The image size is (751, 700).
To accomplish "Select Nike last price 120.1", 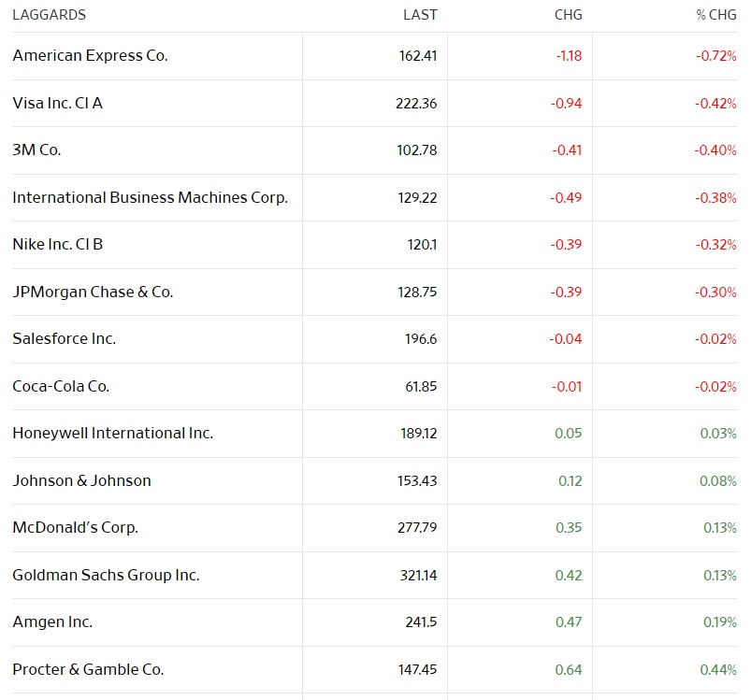I will tap(422, 245).
